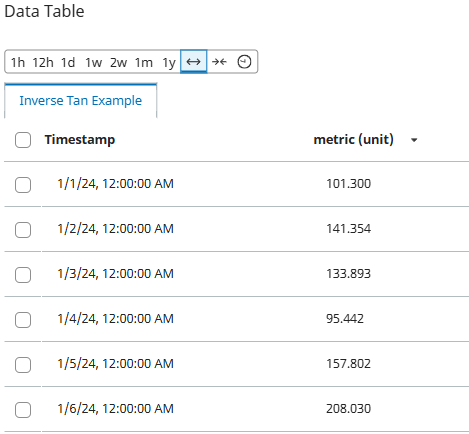Select the 1w time range

pos(93,62)
